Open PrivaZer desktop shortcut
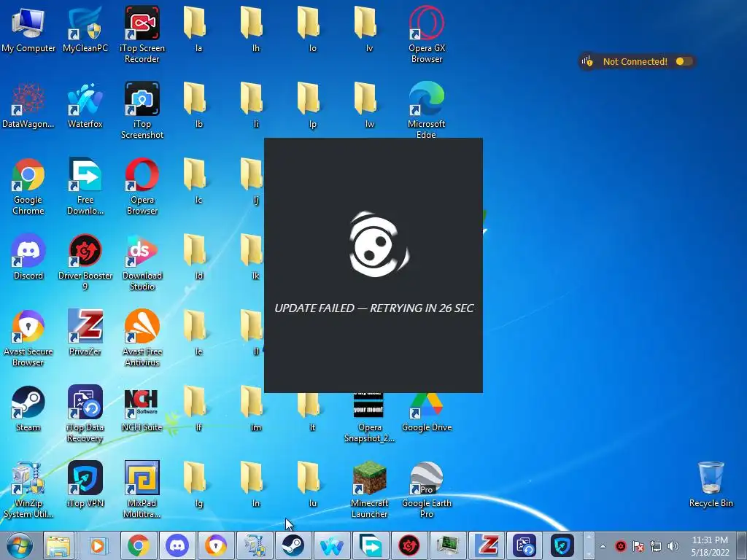 pyautogui.click(x=85, y=332)
